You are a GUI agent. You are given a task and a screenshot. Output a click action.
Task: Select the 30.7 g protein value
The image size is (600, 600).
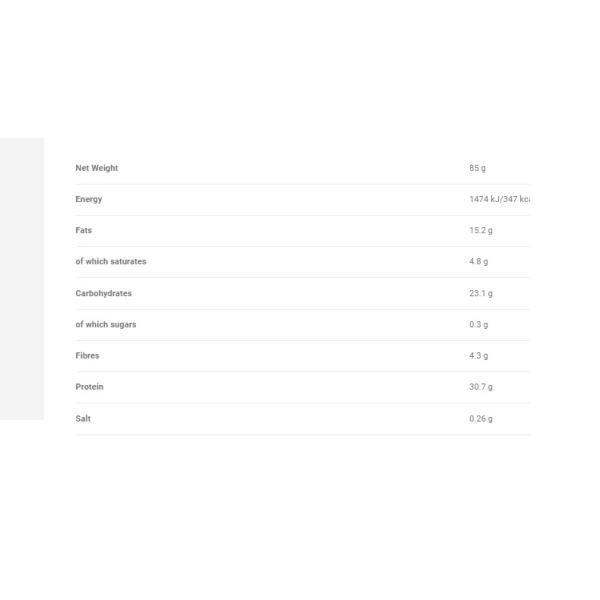(480, 386)
